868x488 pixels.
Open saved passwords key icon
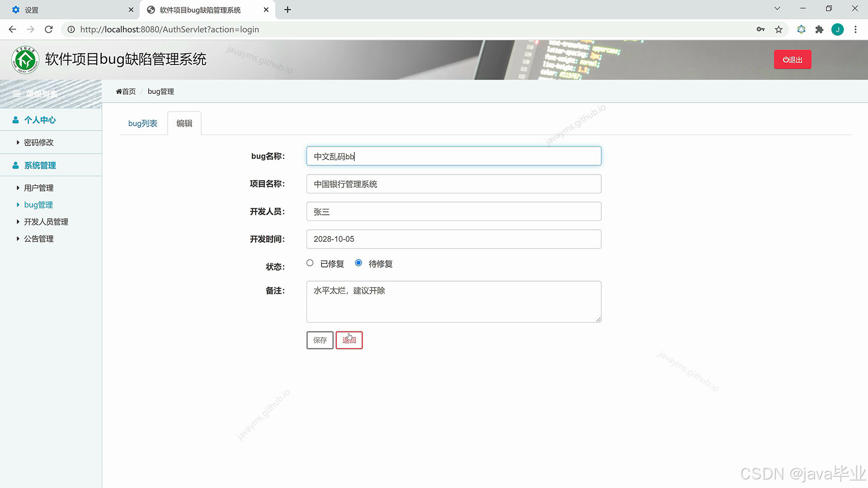tap(760, 29)
